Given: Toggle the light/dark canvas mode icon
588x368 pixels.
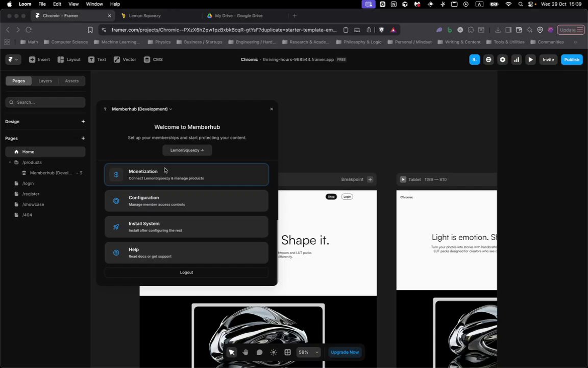Looking at the screenshot, I should tap(274, 352).
